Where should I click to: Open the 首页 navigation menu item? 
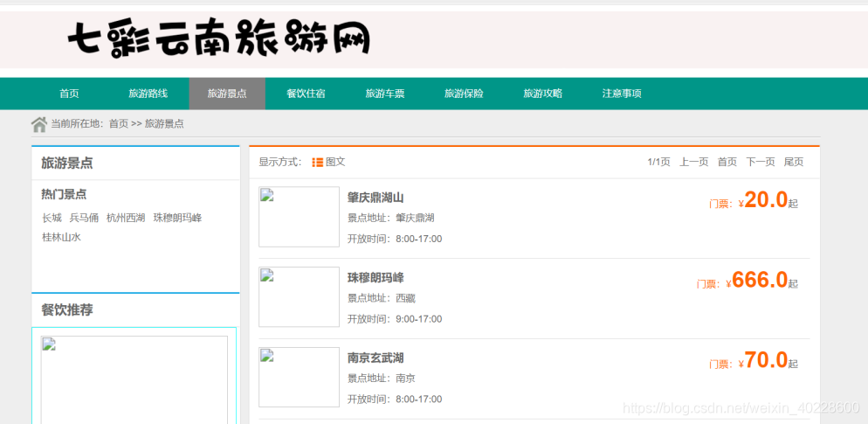coord(69,94)
